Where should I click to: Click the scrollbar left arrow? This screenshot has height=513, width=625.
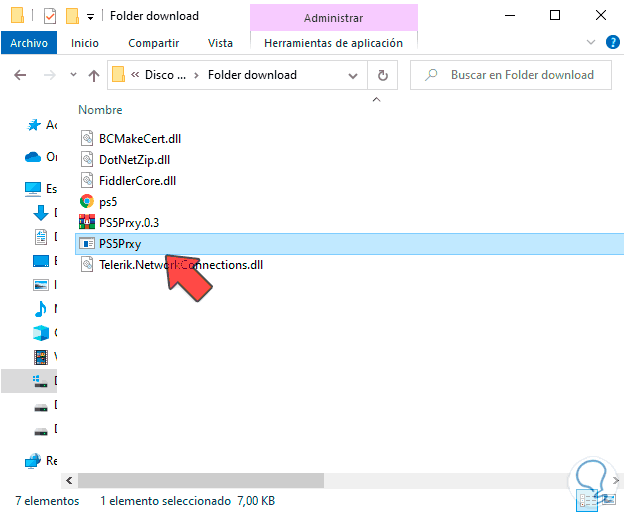pos(69,480)
